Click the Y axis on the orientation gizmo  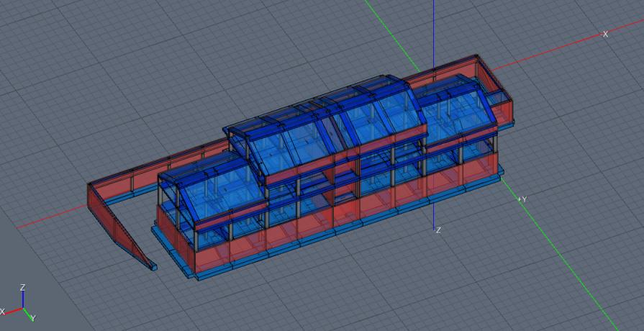coord(29,314)
